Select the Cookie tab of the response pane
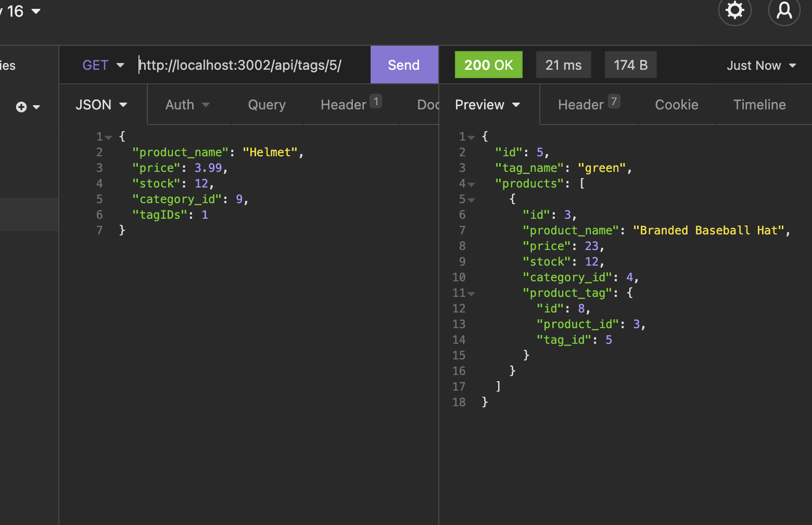The width and height of the screenshot is (812, 525). 676,105
